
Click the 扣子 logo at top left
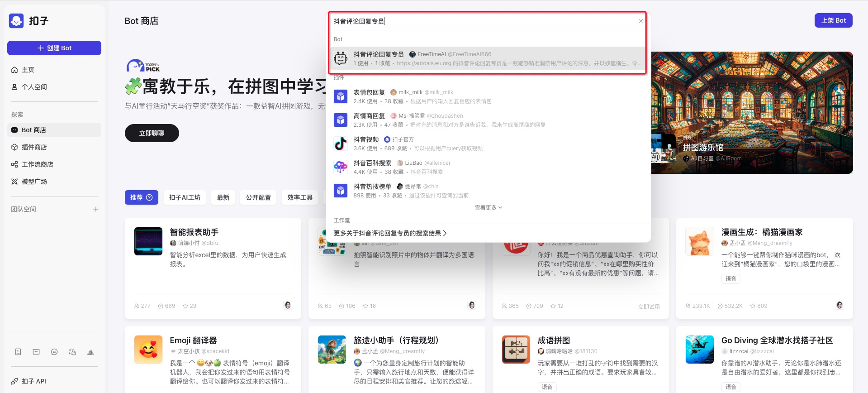click(17, 21)
